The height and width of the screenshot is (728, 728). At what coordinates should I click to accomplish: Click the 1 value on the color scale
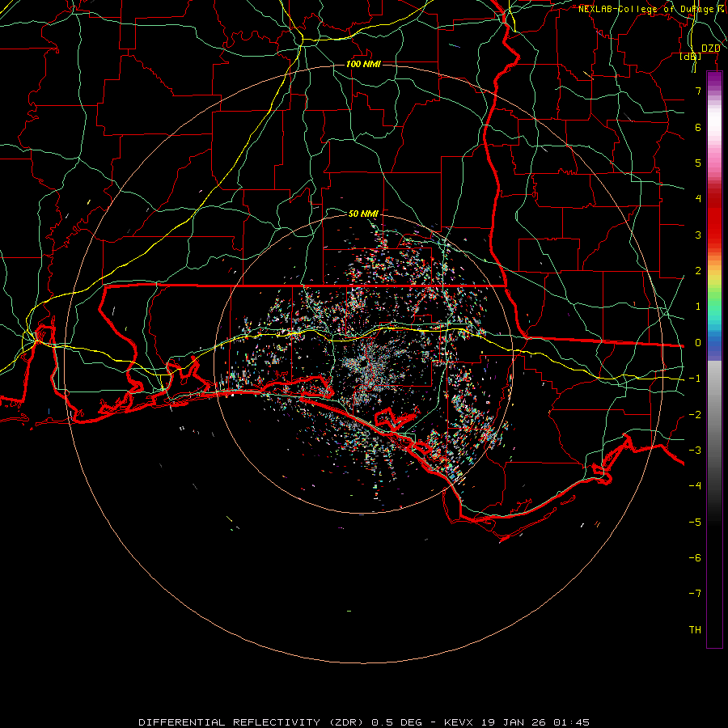[698, 307]
